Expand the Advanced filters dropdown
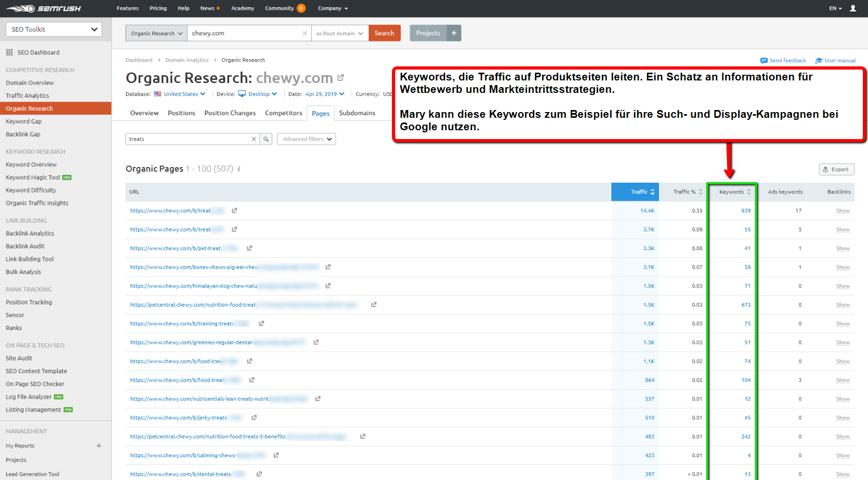 (306, 139)
